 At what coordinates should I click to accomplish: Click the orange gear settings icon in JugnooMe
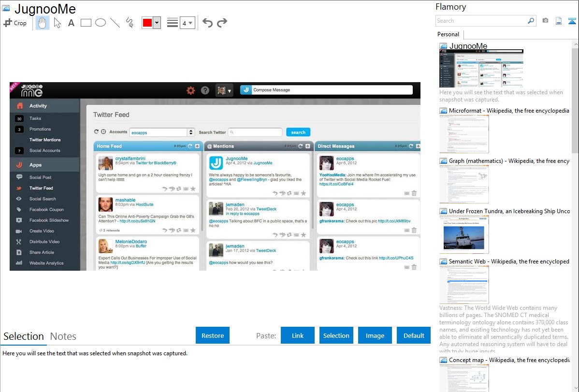click(x=190, y=90)
